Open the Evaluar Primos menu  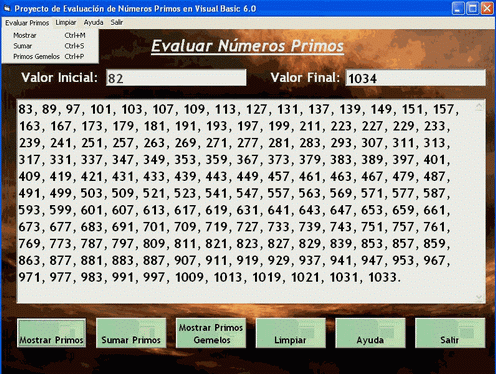point(27,23)
